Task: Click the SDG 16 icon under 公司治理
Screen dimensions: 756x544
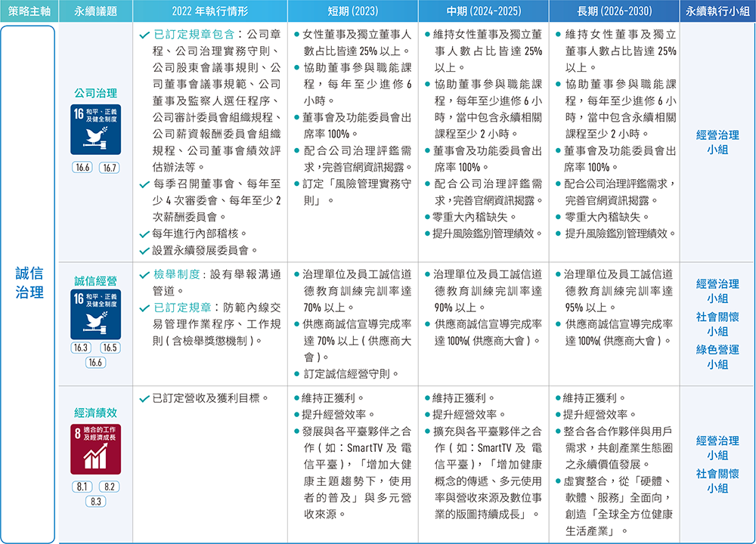Action: pyautogui.click(x=95, y=131)
